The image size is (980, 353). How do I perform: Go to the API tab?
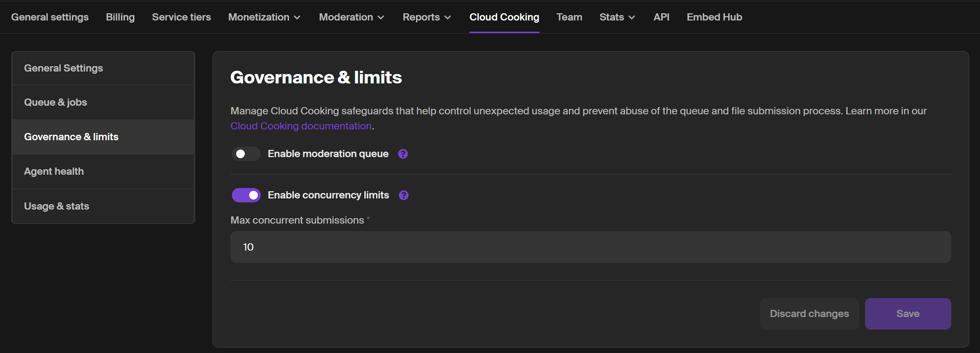click(x=661, y=17)
